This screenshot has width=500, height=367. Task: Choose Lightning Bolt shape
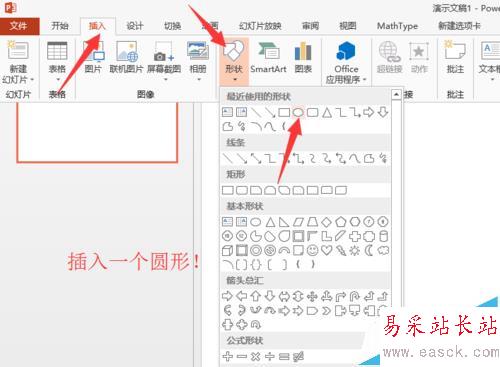(x=341, y=250)
